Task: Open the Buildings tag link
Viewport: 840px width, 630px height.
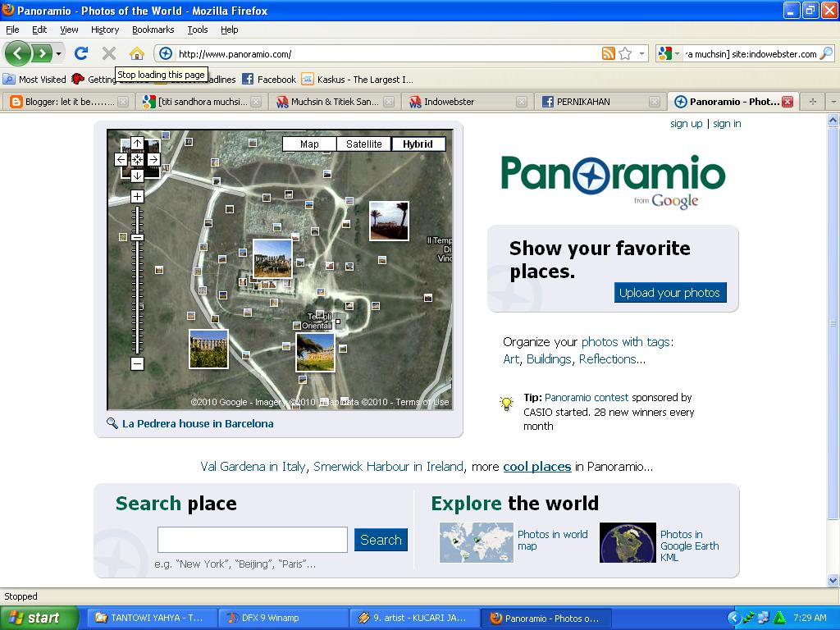Action: 549,359
